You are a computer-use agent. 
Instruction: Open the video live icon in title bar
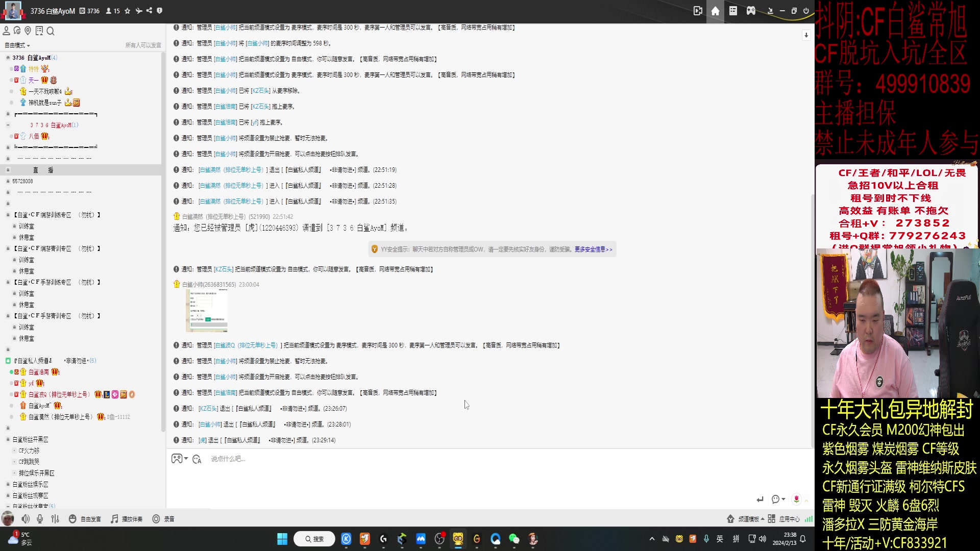[698, 11]
